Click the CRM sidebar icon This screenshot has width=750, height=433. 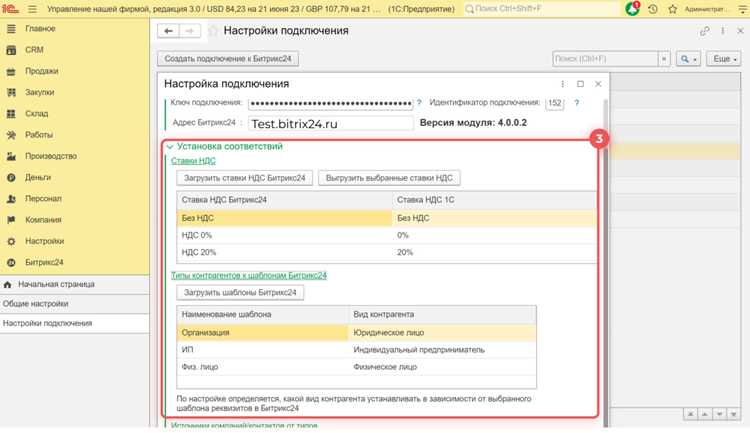[11, 50]
